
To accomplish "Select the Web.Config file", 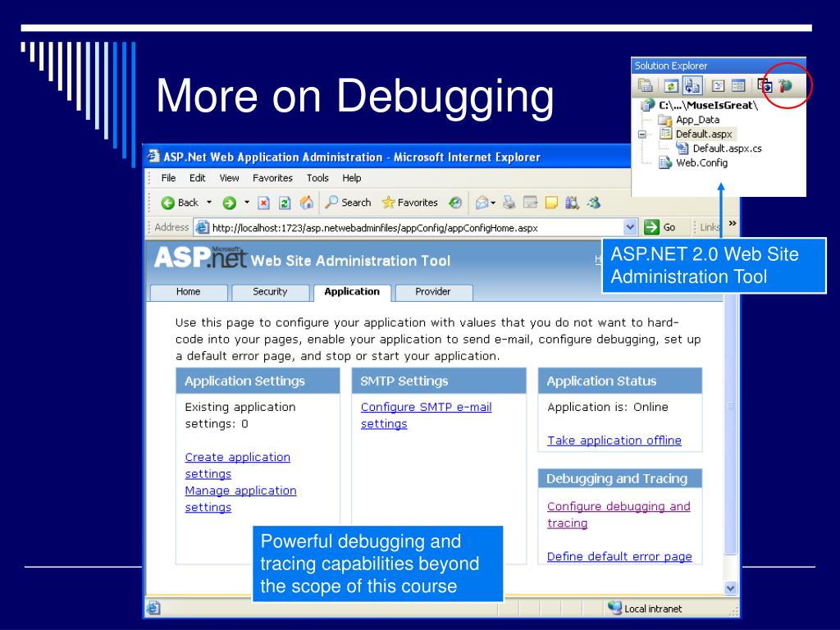I will click(702, 162).
